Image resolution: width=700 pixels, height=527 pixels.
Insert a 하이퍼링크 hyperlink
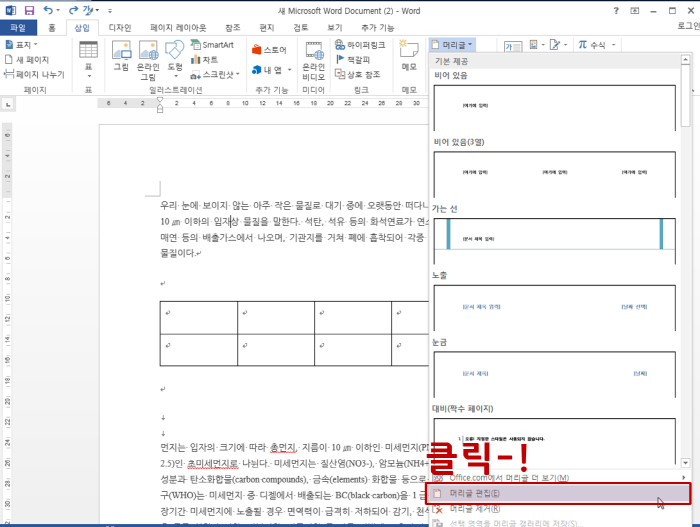pyautogui.click(x=360, y=45)
